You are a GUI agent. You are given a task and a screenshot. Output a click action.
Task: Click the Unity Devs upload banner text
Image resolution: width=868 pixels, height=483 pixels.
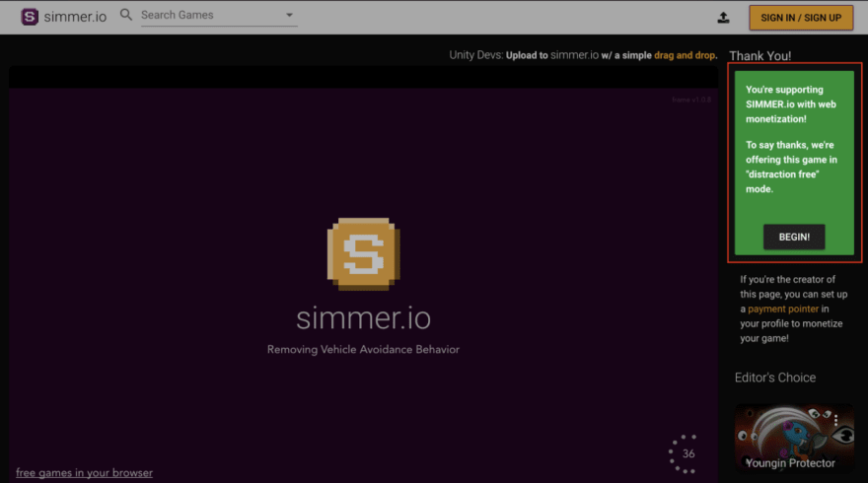tap(583, 55)
